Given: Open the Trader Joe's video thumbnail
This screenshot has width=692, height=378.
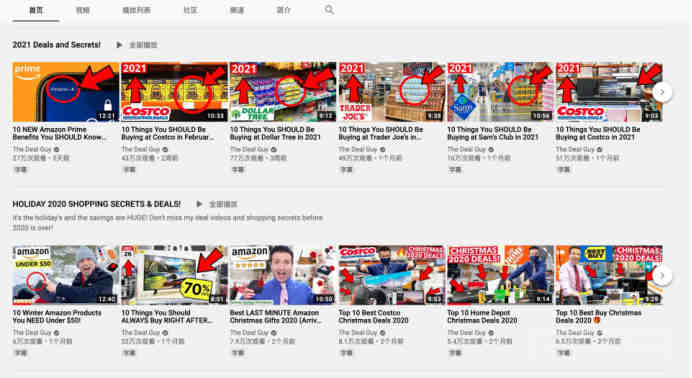Looking at the screenshot, I should point(391,92).
